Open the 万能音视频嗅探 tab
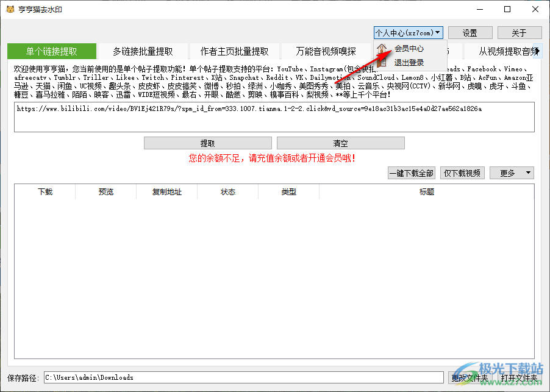Image resolution: width=550 pixels, height=392 pixels. pos(326,52)
